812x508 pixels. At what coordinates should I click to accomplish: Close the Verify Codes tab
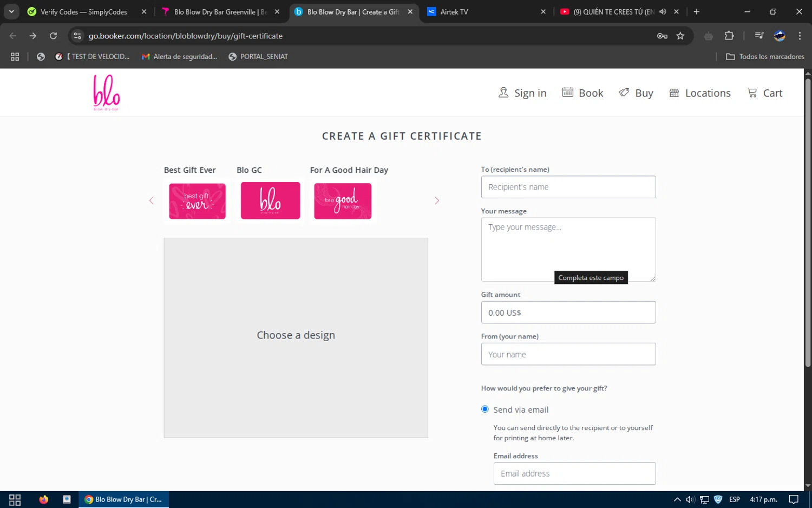[x=144, y=12]
